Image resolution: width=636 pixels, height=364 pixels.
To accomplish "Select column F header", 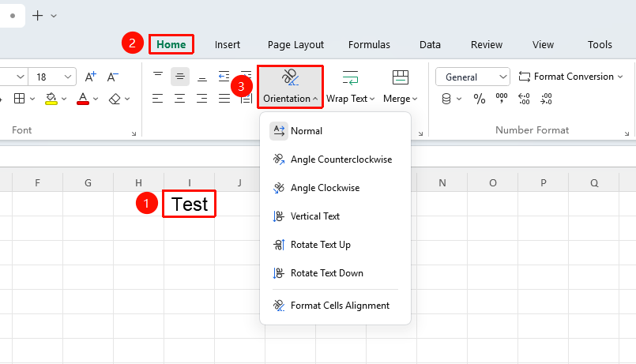I will pos(37,183).
